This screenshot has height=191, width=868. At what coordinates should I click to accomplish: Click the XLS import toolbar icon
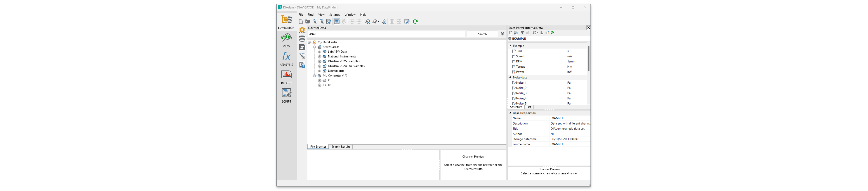click(322, 21)
